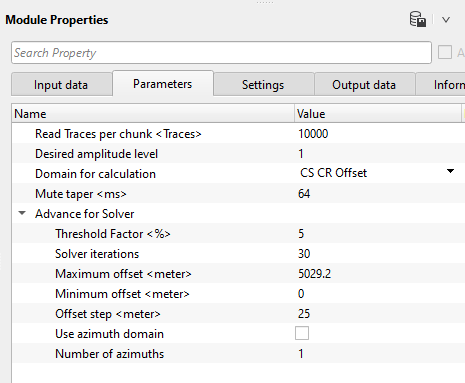Select the Solver iterations value 30
The height and width of the screenshot is (383, 465).
(304, 254)
